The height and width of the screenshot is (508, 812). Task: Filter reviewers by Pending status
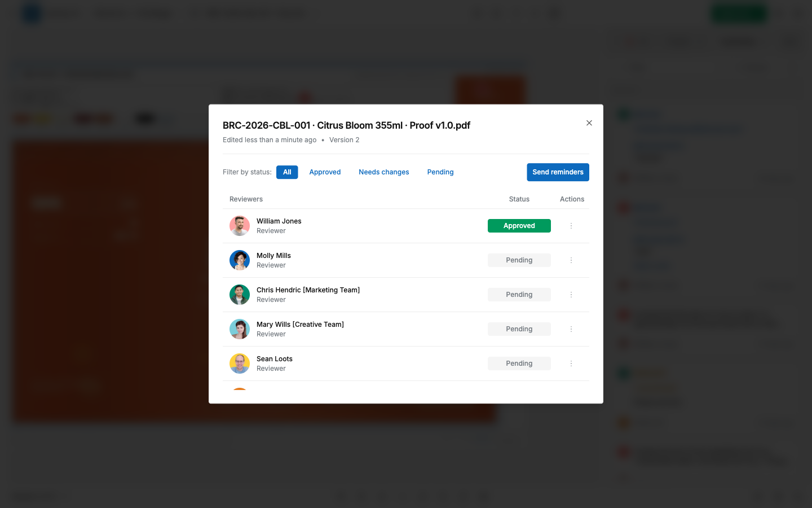(x=440, y=172)
